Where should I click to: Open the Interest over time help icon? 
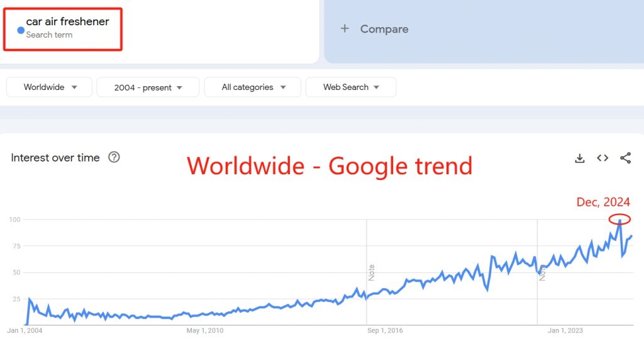tap(114, 157)
